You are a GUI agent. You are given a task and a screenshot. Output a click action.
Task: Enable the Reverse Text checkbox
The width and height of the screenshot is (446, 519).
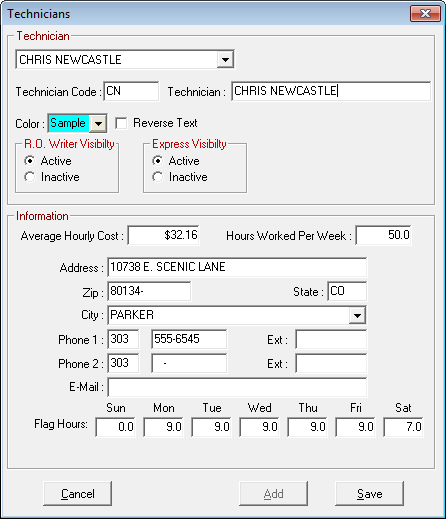point(121,123)
